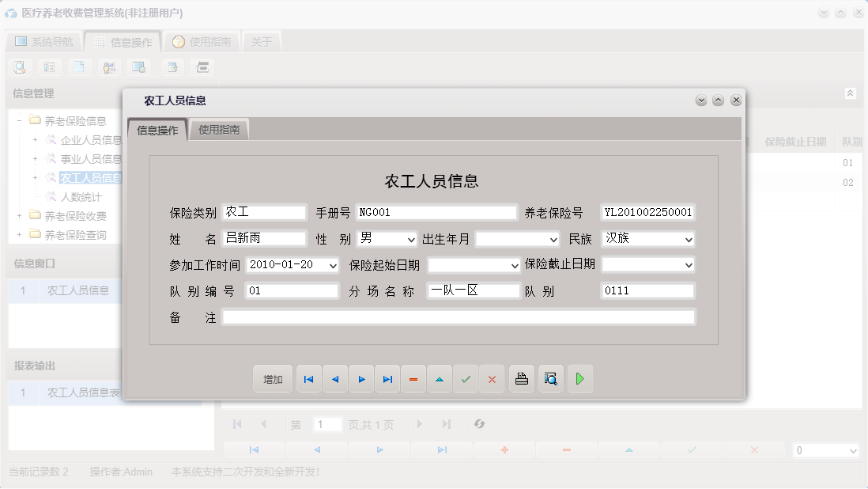The image size is (868, 489).
Task: Click the next page arrow at bottom
Action: pos(419,424)
